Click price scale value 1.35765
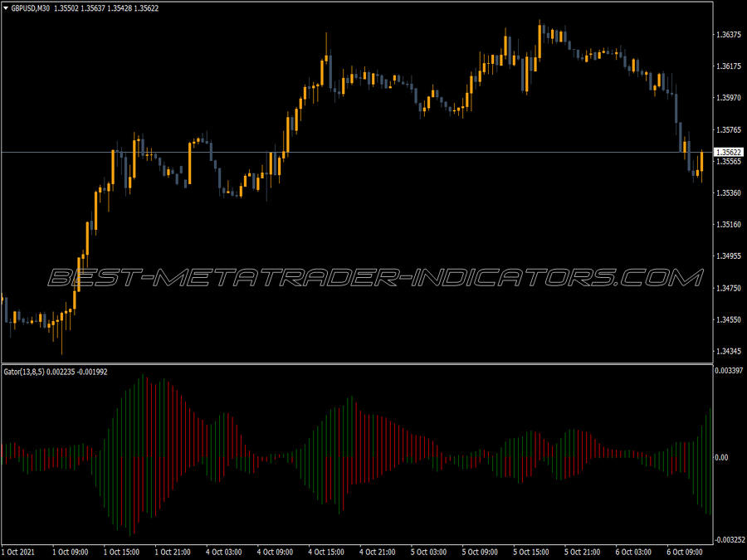Image resolution: width=747 pixels, height=560 pixels. [x=729, y=129]
